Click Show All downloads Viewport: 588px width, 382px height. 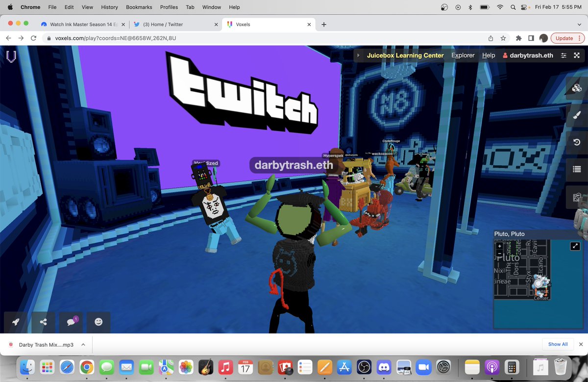558,344
